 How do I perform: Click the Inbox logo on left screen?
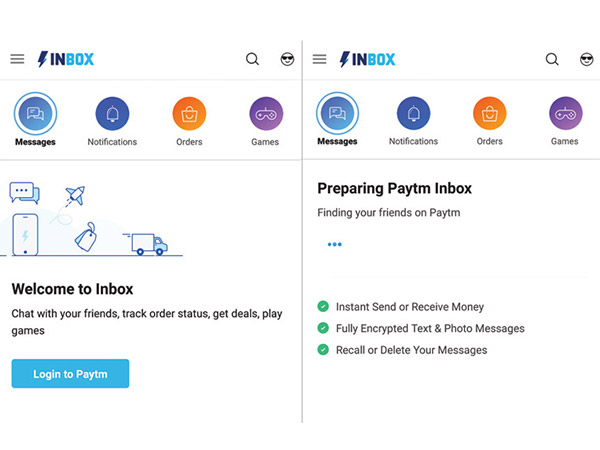tap(66, 59)
